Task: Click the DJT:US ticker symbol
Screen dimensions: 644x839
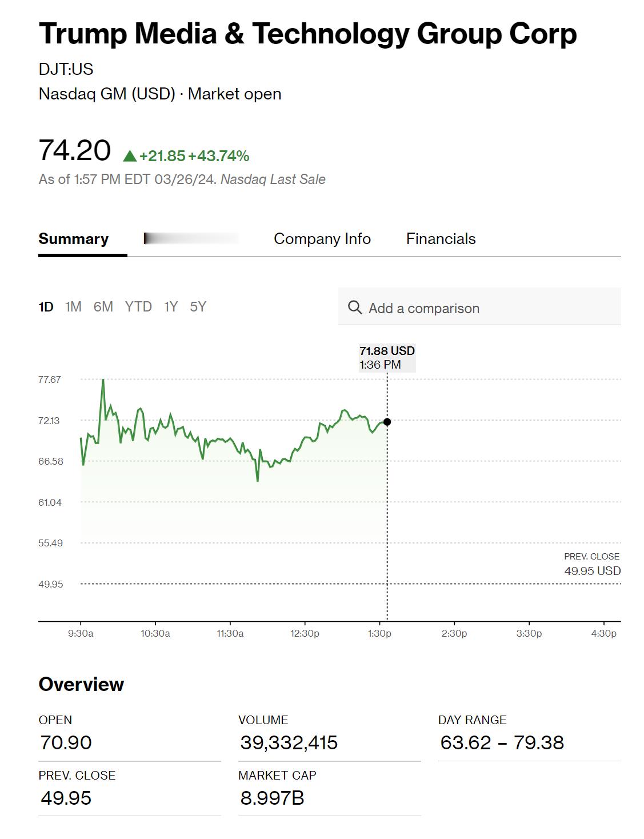Action: click(66, 69)
